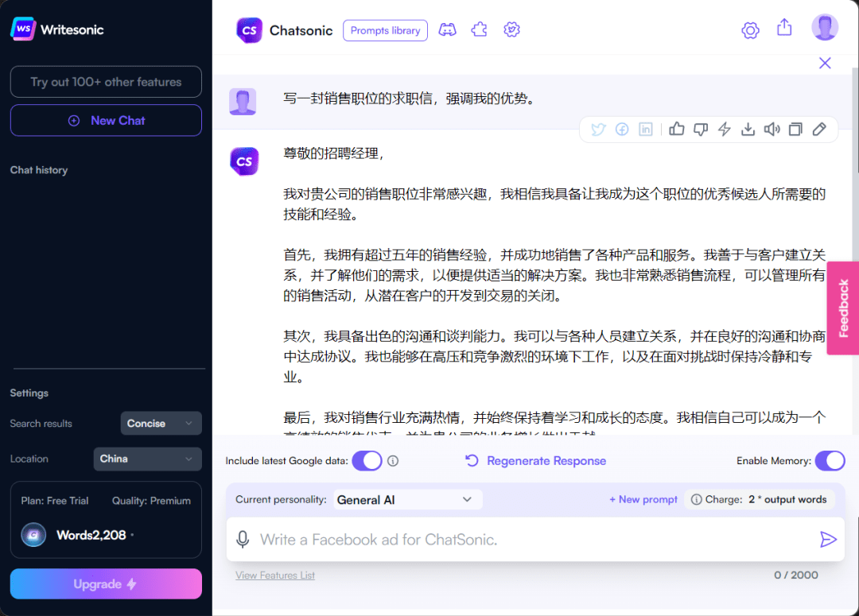Open the Discord community icon

pos(447,29)
